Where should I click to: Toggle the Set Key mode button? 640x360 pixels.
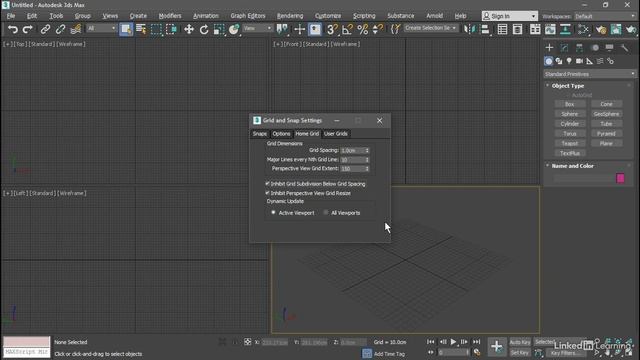[x=520, y=352]
